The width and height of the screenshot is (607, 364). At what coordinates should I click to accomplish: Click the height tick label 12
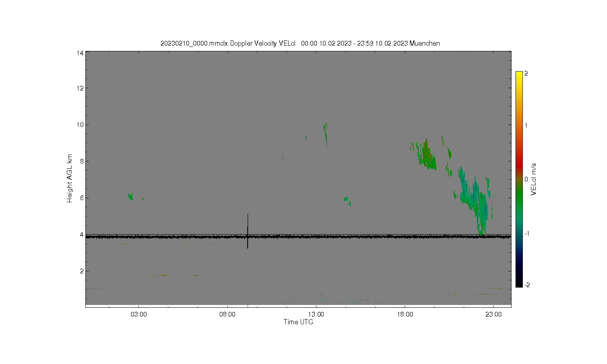(x=80, y=88)
